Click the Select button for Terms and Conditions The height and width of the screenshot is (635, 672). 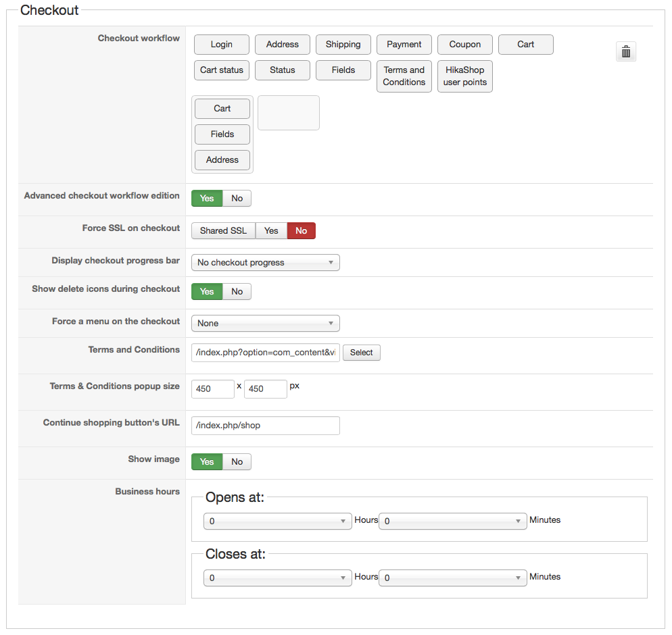click(x=361, y=353)
